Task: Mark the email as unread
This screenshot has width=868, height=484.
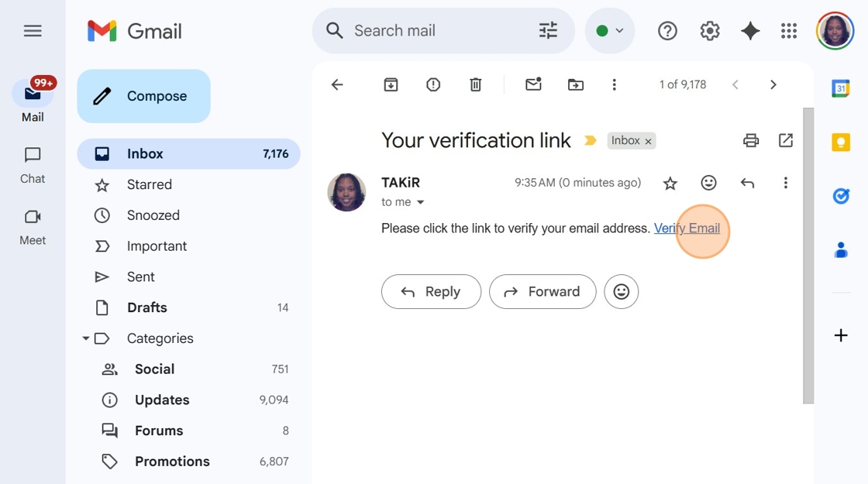Action: 533,84
